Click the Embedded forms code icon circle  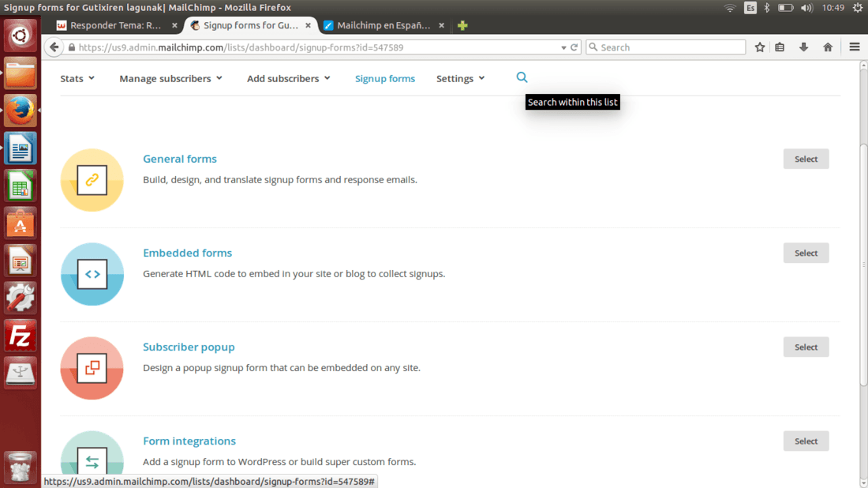pos(92,274)
